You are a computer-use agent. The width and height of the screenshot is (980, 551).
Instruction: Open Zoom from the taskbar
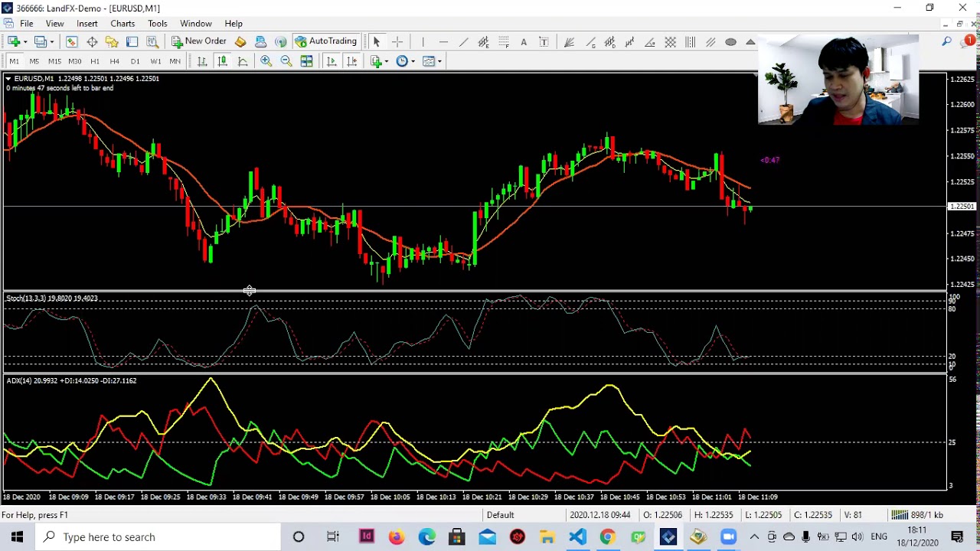coord(728,537)
